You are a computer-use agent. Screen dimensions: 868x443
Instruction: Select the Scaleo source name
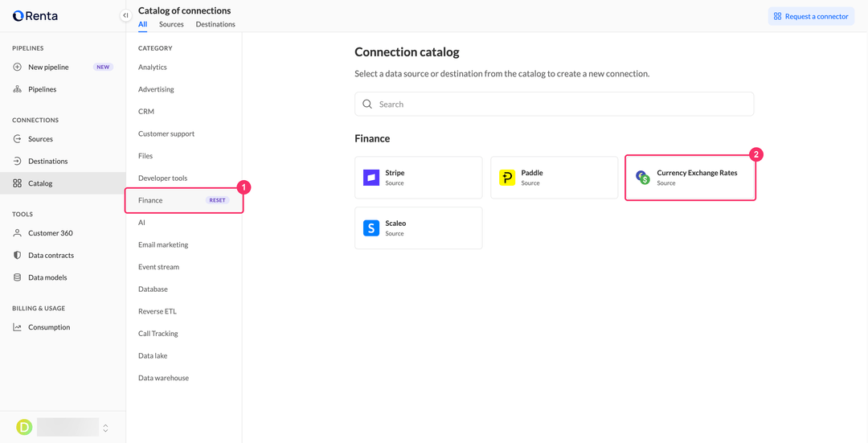click(395, 224)
